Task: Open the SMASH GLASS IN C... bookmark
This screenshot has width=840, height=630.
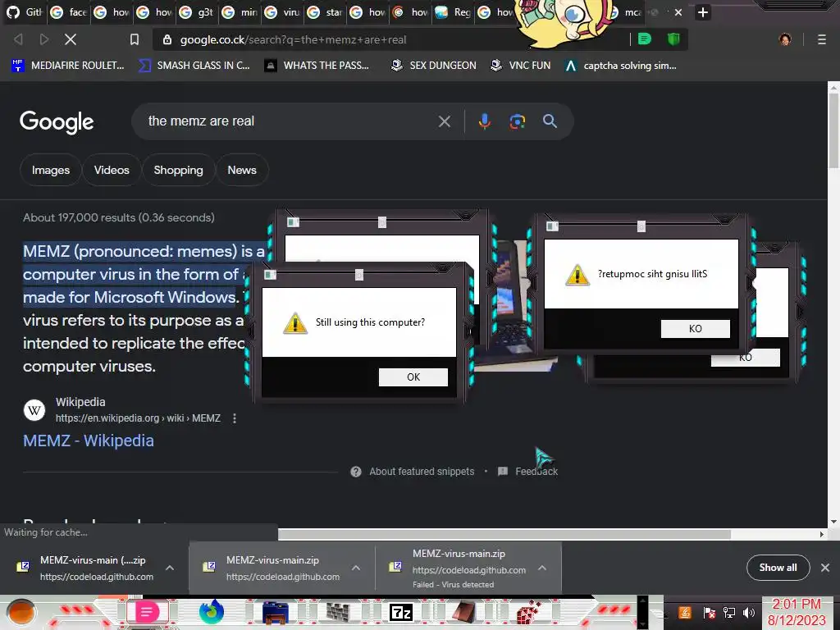Action: [194, 66]
